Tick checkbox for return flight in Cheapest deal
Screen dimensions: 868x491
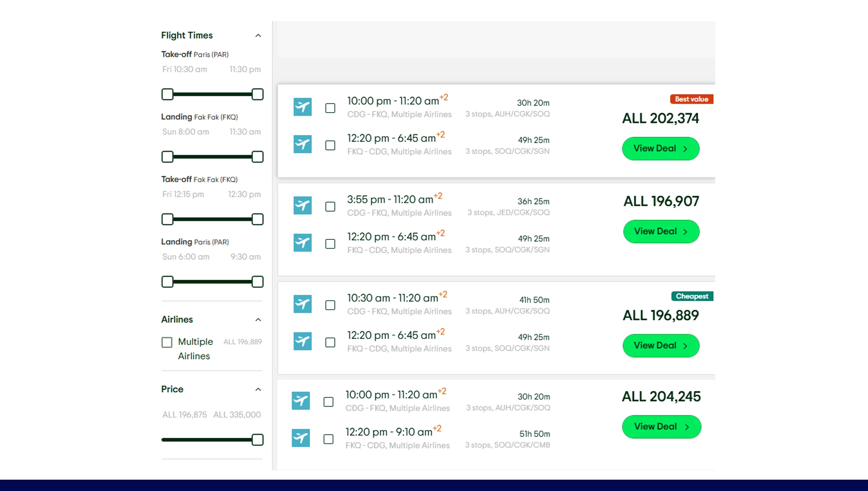click(330, 342)
